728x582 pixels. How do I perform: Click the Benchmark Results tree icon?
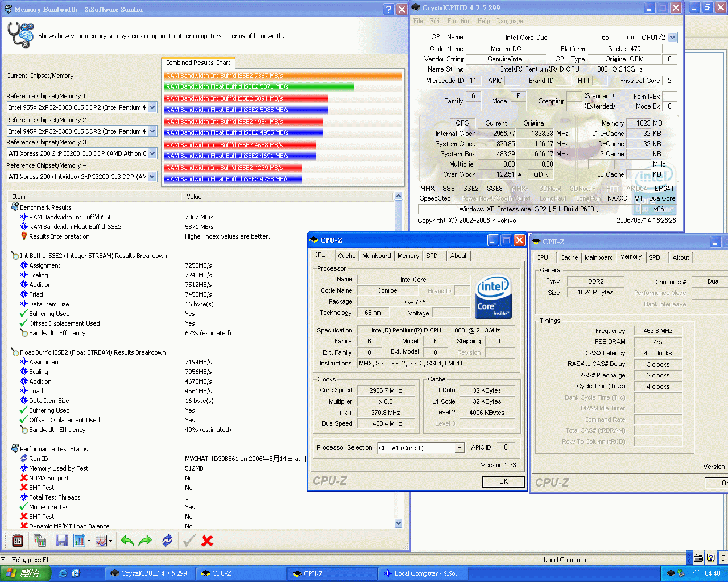point(15,207)
